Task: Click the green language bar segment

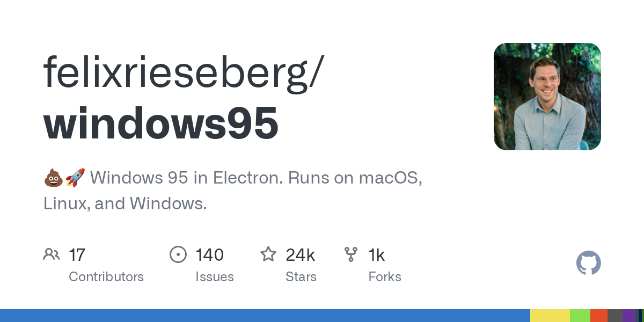Action: tap(580, 316)
